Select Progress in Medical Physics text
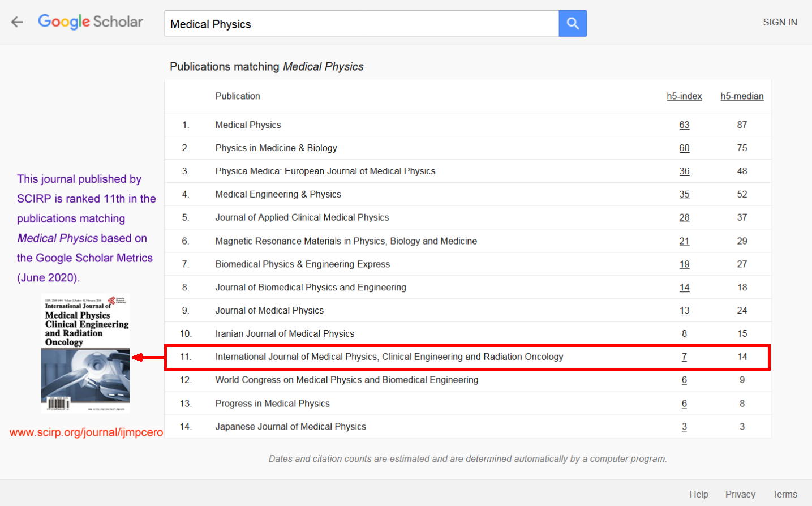Image resolution: width=812 pixels, height=506 pixels. [272, 404]
